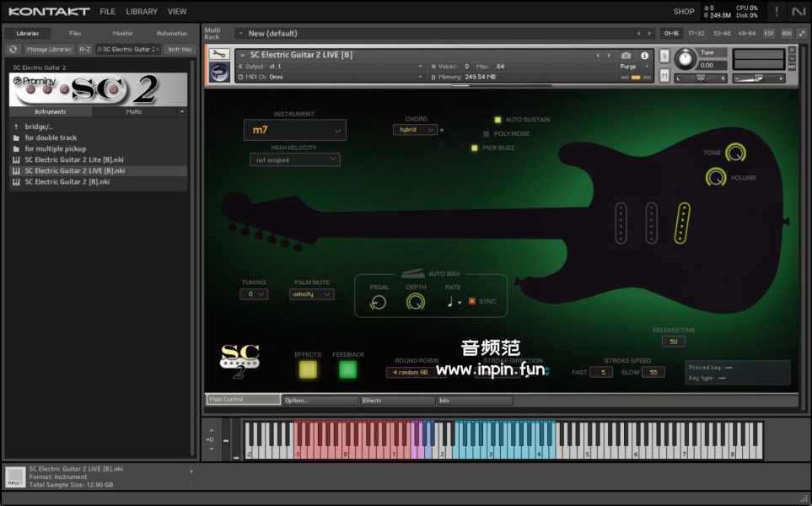This screenshot has width=812, height=506.
Task: Open the Instrument m7 dropdown
Action: click(295, 130)
